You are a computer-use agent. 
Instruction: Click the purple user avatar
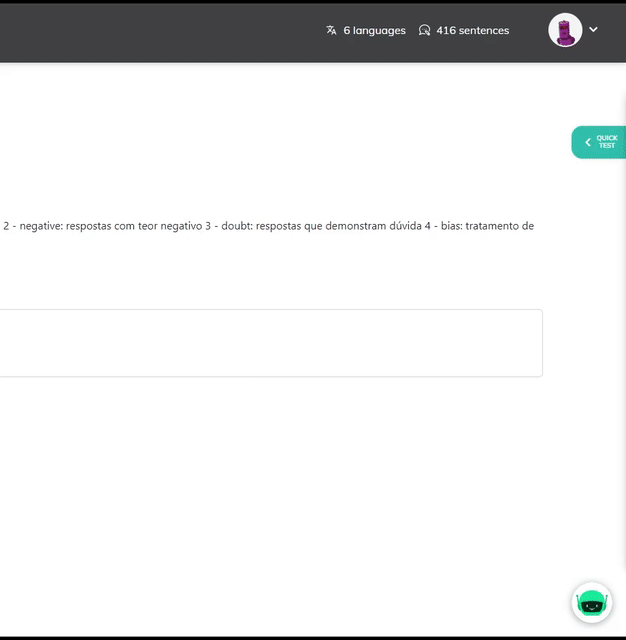(x=565, y=30)
